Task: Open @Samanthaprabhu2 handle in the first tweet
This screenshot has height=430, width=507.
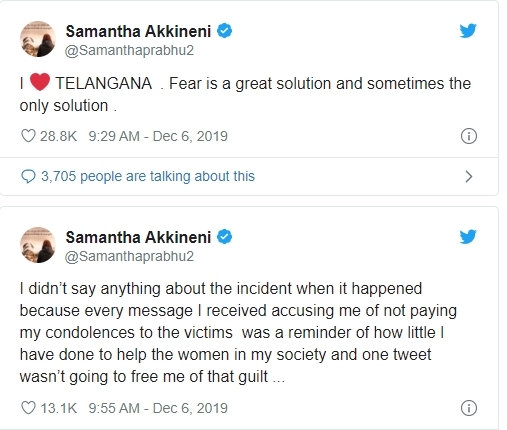Action: pyautogui.click(x=129, y=50)
